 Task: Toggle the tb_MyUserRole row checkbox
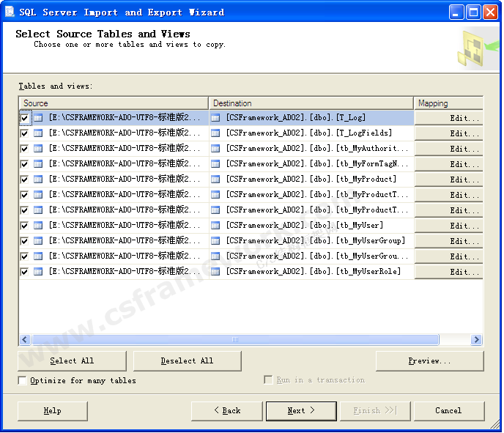click(25, 272)
